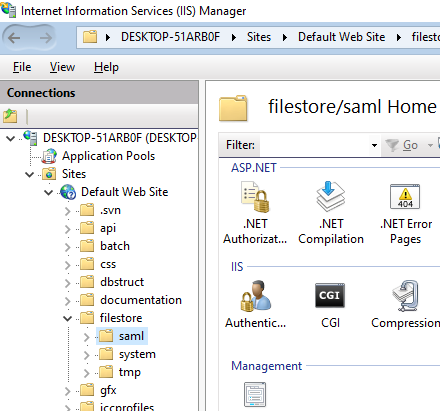Viewport: 440px width, 411px height.
Task: Click the Go filter button
Action: (x=402, y=145)
